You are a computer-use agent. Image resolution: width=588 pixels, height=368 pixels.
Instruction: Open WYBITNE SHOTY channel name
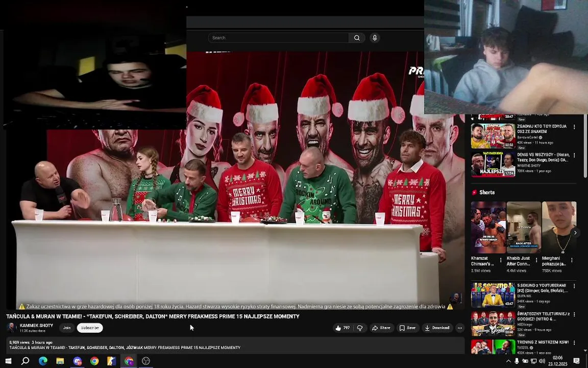[x=529, y=166]
